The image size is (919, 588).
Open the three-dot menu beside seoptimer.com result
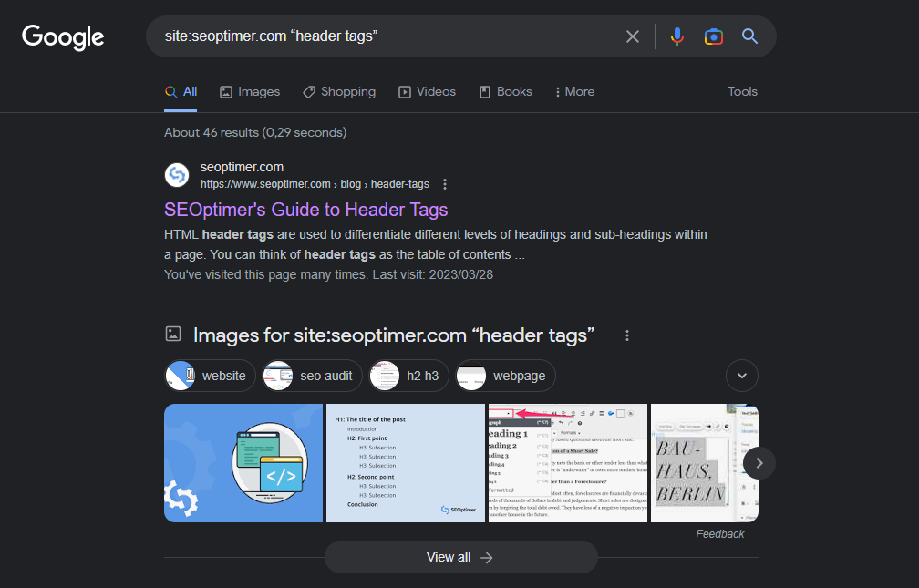(445, 184)
